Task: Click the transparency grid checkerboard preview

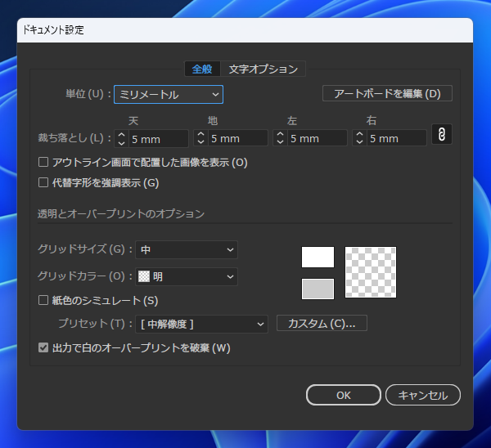Action: pyautogui.click(x=371, y=272)
